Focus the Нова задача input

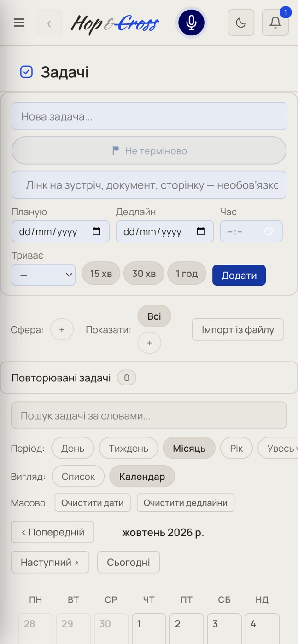tap(149, 116)
